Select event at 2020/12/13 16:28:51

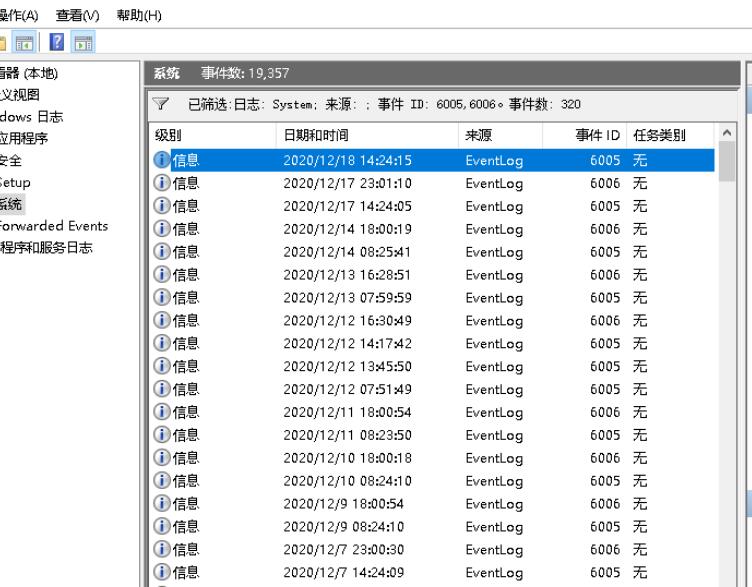coord(432,275)
